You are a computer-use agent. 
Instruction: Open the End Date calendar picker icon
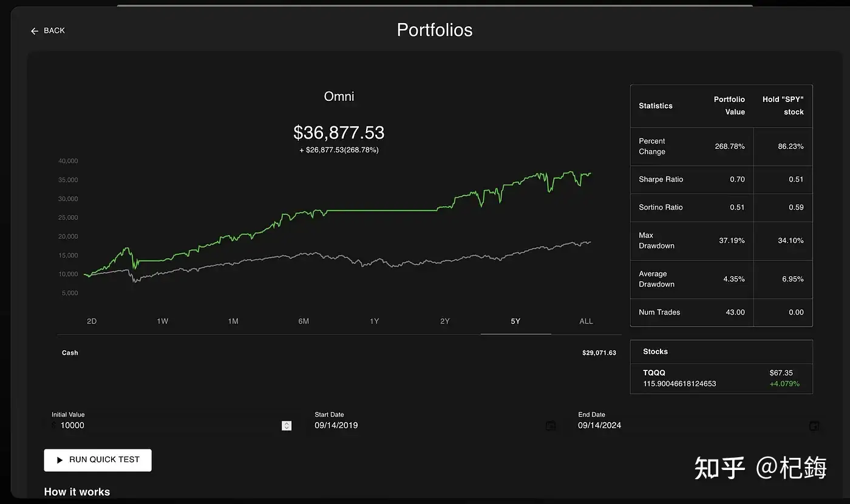click(814, 426)
